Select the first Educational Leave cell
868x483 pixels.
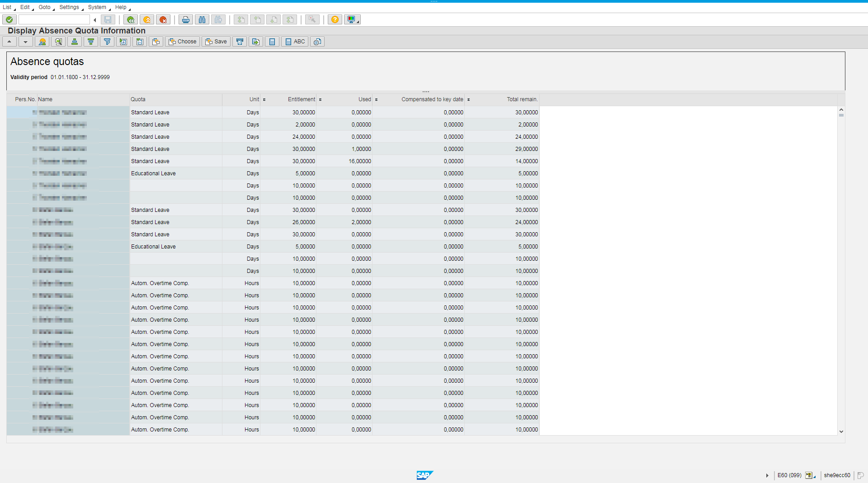tap(175, 174)
